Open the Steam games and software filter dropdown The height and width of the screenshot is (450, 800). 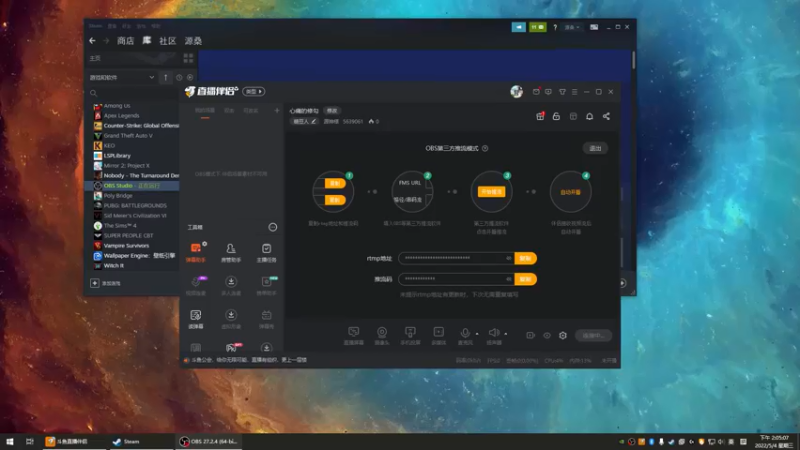(x=122, y=78)
